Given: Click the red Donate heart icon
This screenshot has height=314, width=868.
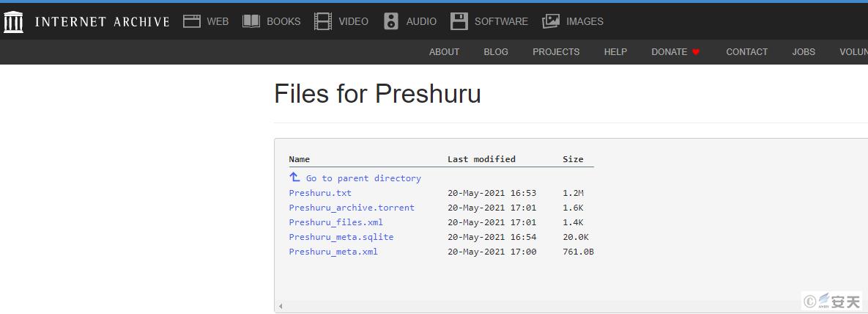Looking at the screenshot, I should point(696,52).
